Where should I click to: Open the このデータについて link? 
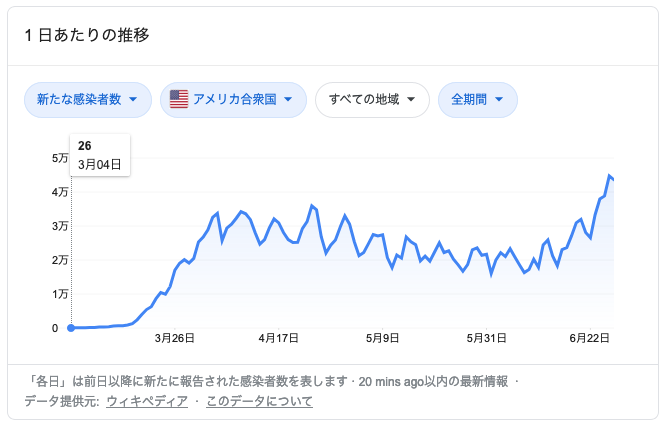pos(259,401)
